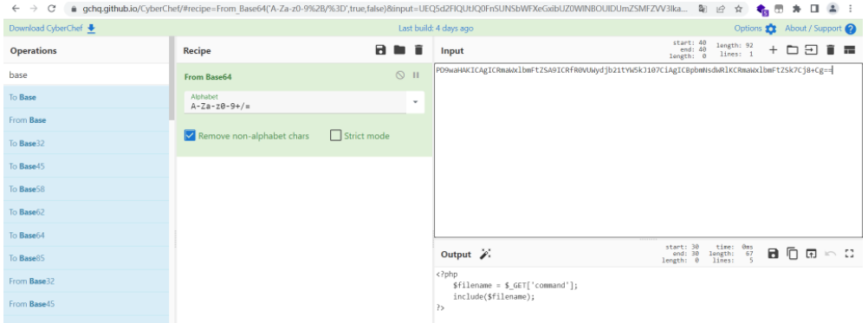This screenshot has width=868, height=323.
Task: Add a new input tab with the plus icon
Action: pyautogui.click(x=774, y=49)
